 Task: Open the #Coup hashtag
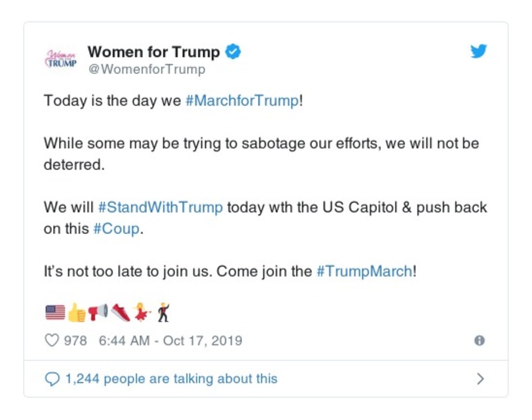116,228
